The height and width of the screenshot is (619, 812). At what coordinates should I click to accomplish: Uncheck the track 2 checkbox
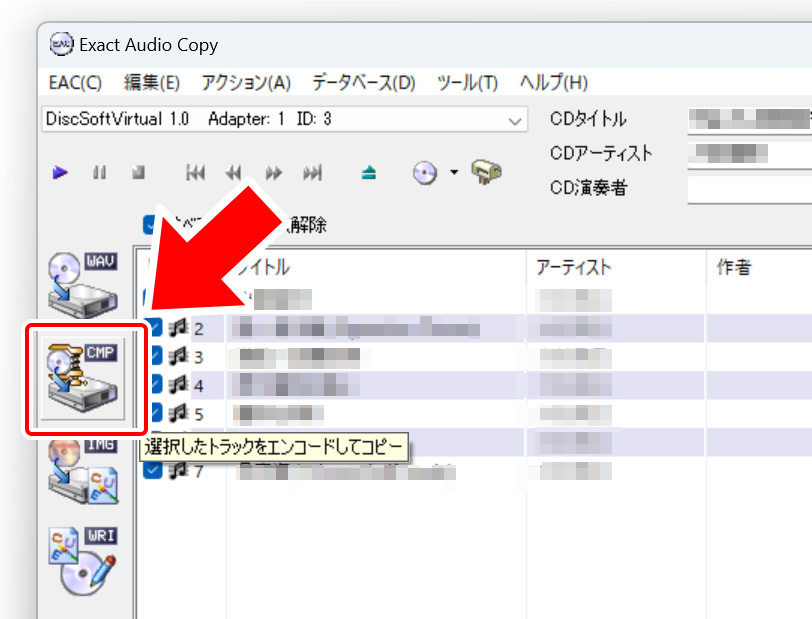click(153, 328)
